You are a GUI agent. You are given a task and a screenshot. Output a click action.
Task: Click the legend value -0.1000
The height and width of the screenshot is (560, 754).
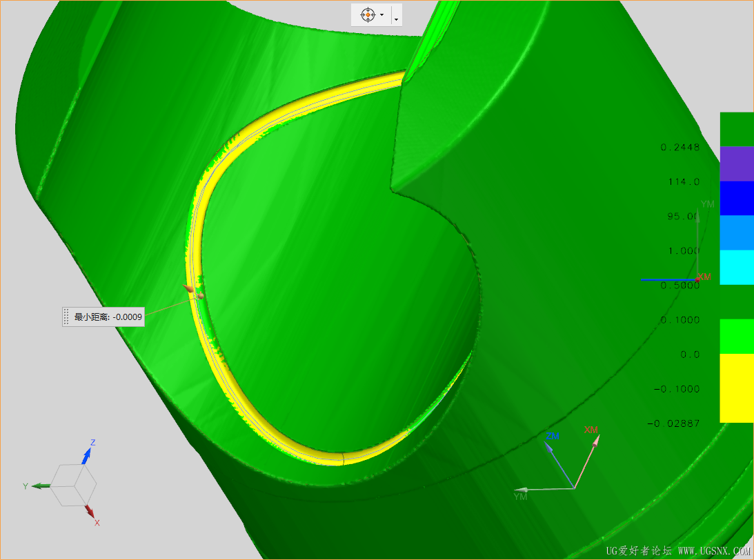click(677, 389)
